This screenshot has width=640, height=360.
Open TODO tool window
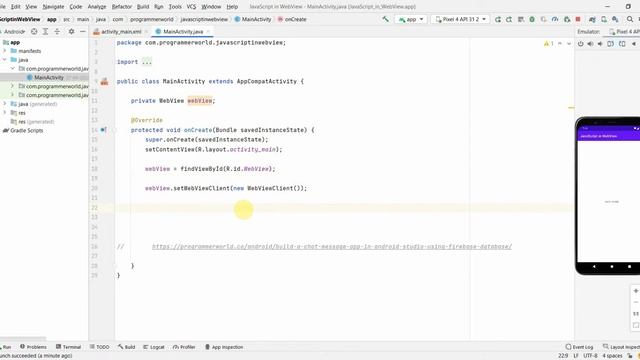coord(100,347)
